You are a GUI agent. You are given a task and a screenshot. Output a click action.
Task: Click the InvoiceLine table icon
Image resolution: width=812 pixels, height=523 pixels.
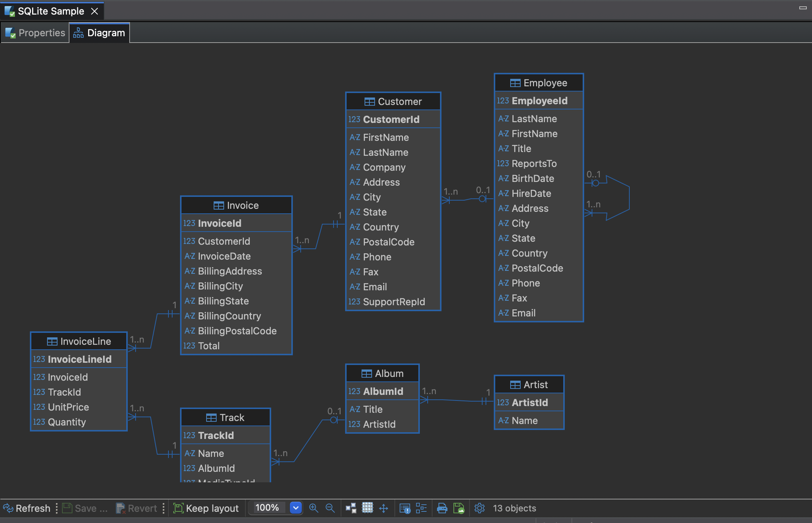click(x=52, y=341)
